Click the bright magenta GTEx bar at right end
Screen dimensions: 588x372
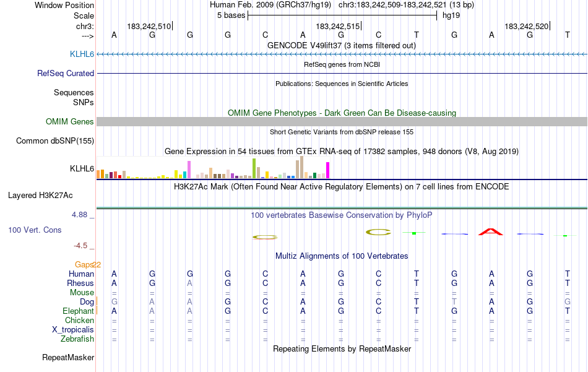(328, 170)
